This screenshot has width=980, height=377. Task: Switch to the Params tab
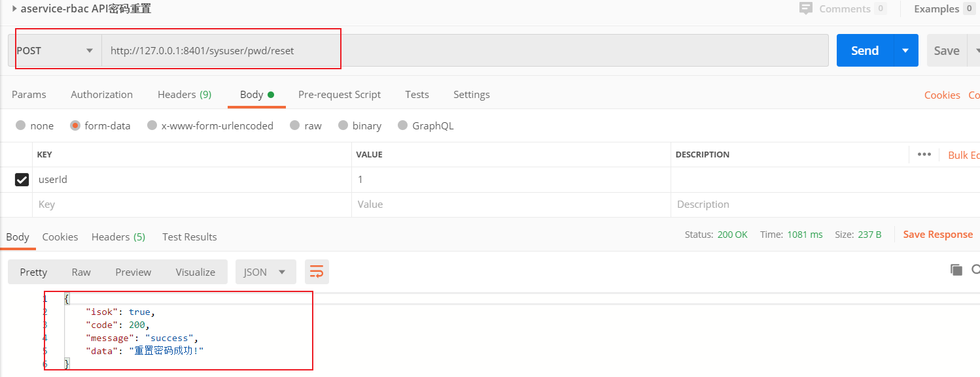click(29, 95)
